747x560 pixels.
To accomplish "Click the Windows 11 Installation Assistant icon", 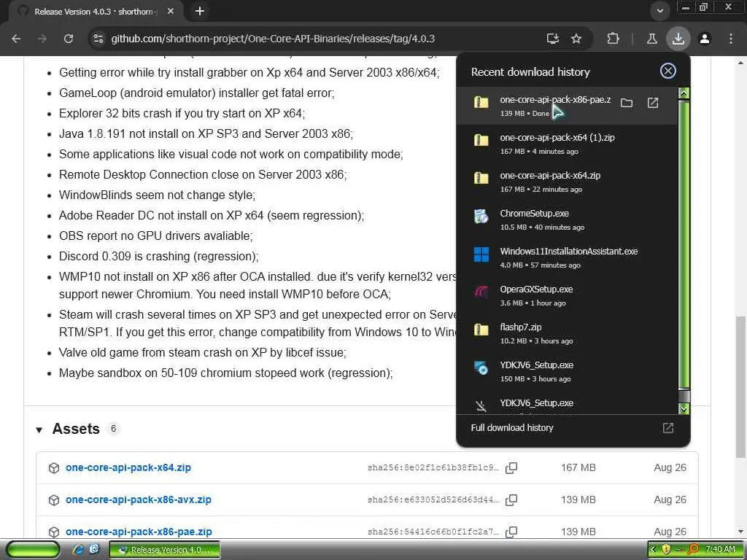I will click(481, 254).
